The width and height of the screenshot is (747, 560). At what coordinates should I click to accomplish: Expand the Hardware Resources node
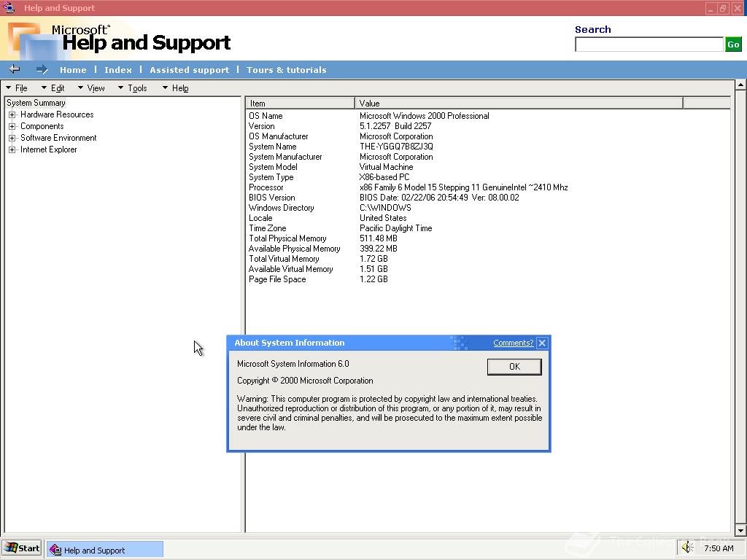(x=12, y=114)
